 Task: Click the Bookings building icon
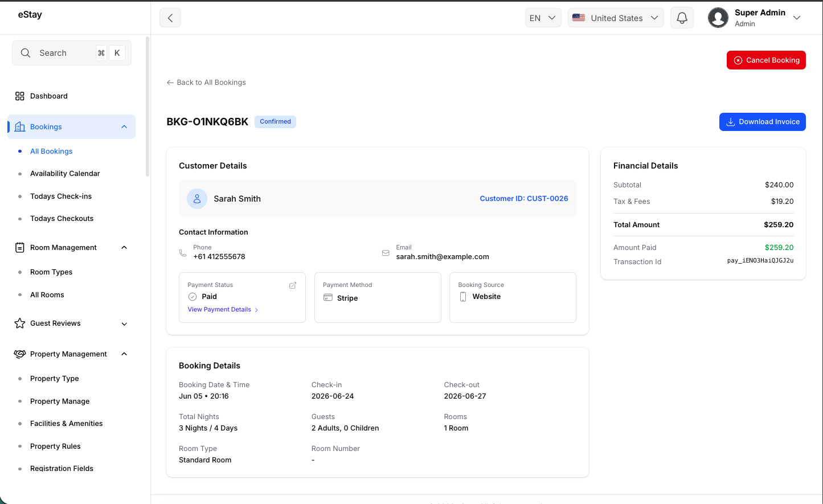pos(20,127)
